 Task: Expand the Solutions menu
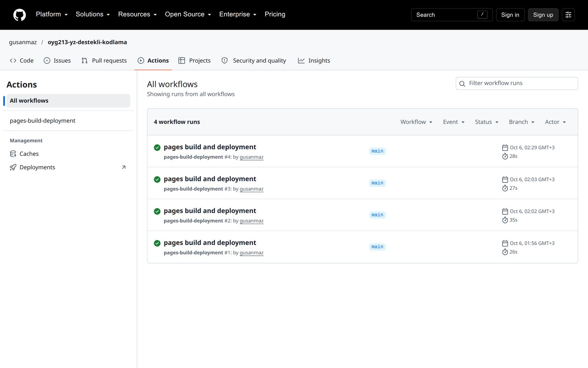[x=93, y=14]
